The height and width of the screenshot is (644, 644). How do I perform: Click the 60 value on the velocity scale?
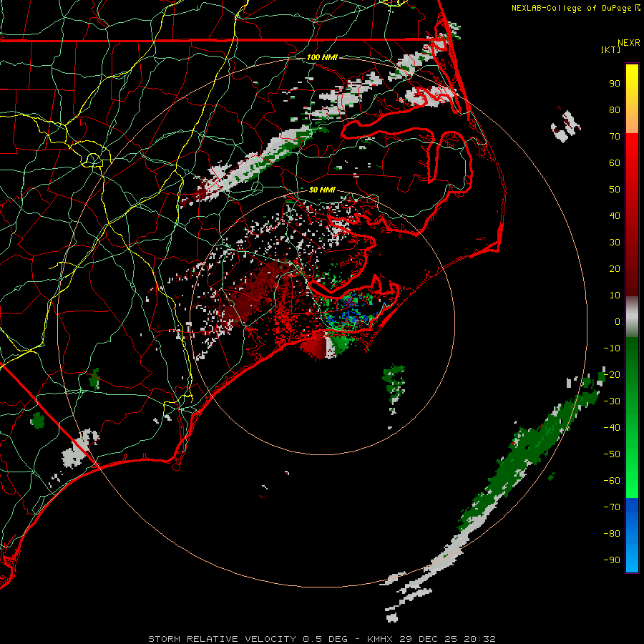tap(615, 162)
